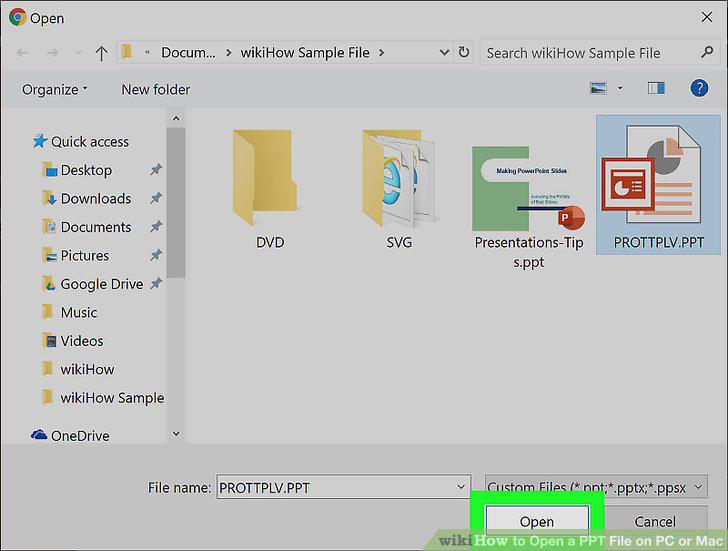Go forward with the right arrow
Viewport: 728px width, 551px height.
52,53
